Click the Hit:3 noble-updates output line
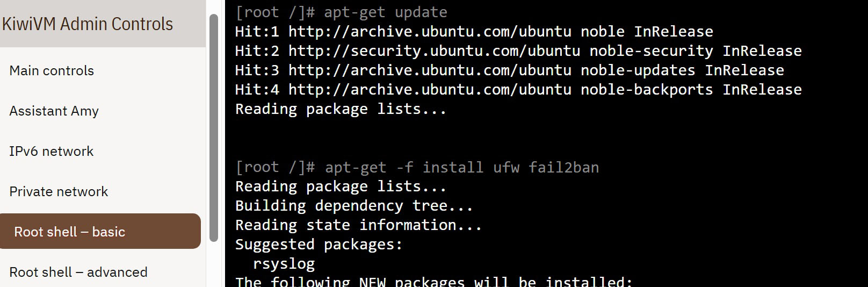 click(x=509, y=70)
